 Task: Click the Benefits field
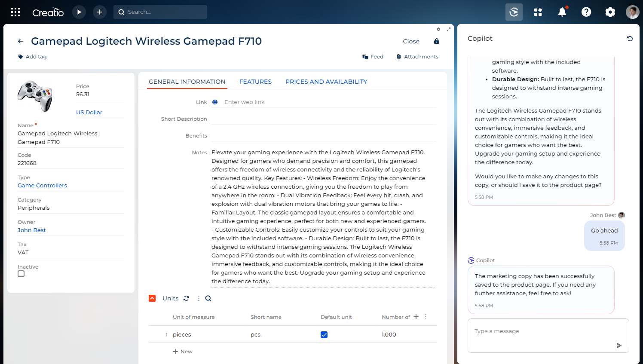tap(323, 136)
